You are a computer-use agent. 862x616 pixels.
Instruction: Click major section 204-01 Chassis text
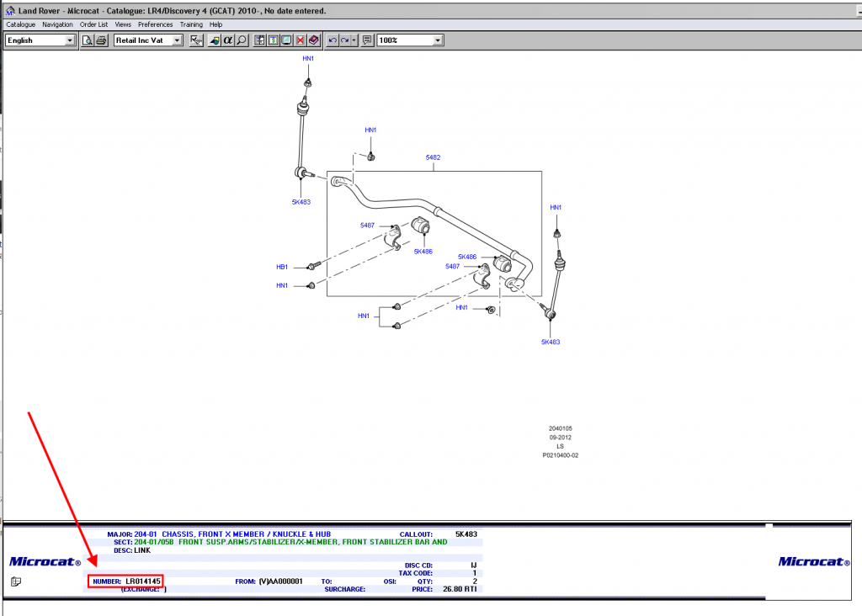click(232, 534)
